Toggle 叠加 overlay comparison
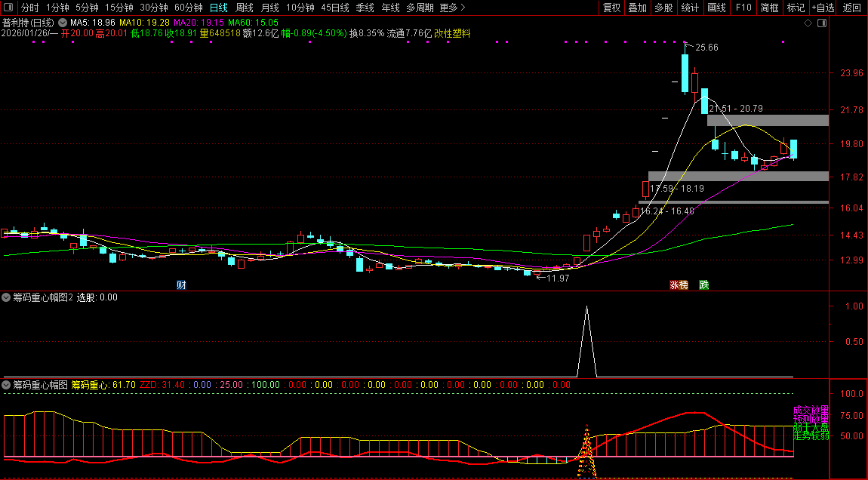The height and width of the screenshot is (480, 868). tap(638, 8)
